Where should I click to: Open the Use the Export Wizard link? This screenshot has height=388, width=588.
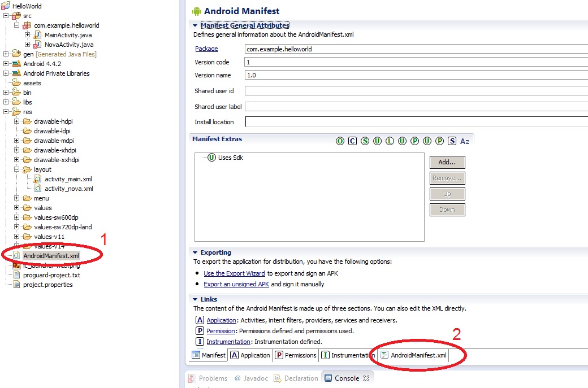click(234, 273)
